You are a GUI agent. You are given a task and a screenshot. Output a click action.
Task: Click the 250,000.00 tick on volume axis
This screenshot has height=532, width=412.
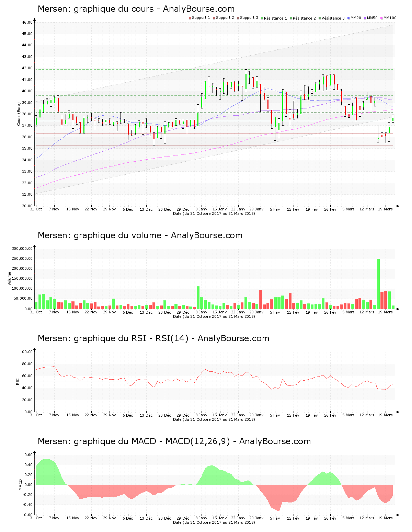coord(22,259)
